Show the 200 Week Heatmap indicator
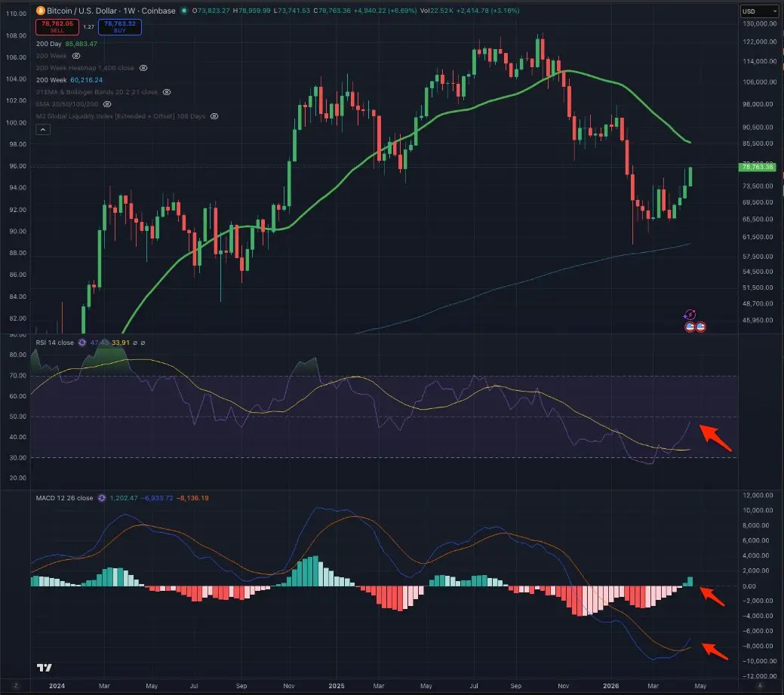Viewport: 784px width, 695px height. click(143, 68)
